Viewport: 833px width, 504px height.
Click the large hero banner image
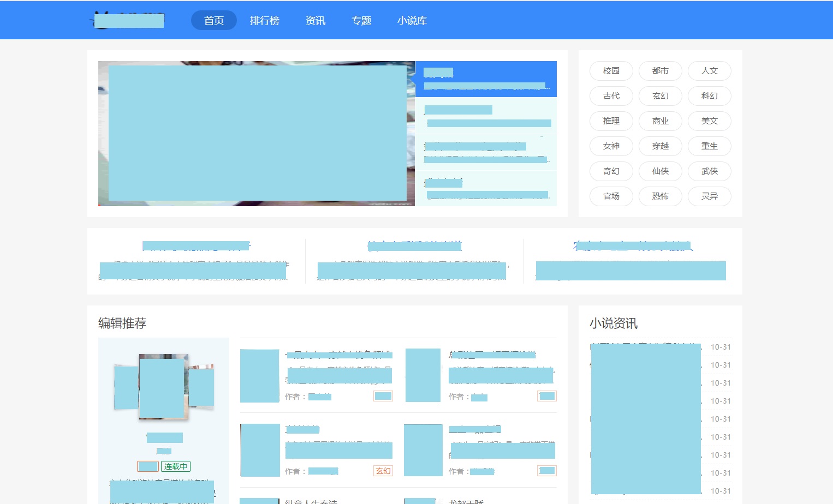coord(256,134)
